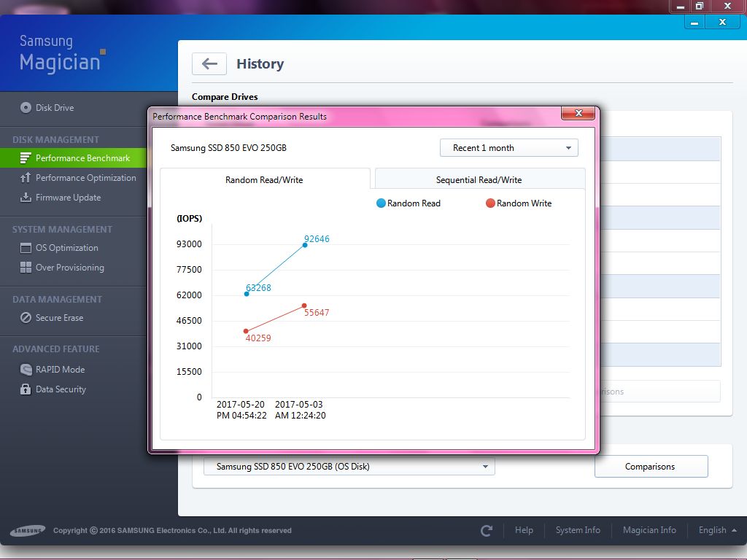The height and width of the screenshot is (560, 747).
Task: Click the RAPID Mode disk icon
Action: 26,369
